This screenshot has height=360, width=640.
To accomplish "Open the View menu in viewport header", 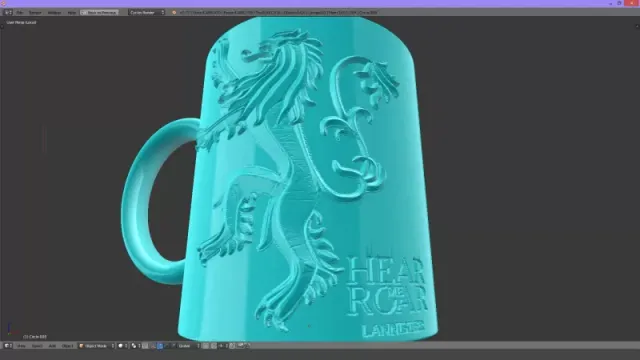I will [21, 346].
